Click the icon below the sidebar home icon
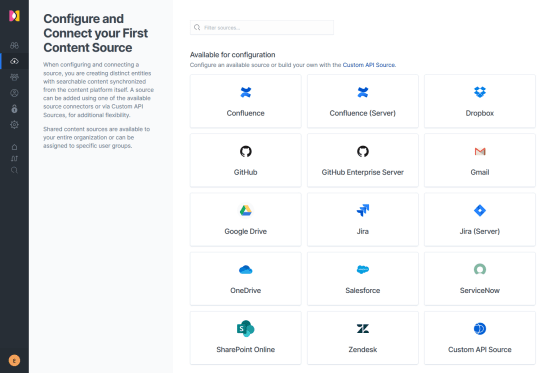 tap(14, 158)
